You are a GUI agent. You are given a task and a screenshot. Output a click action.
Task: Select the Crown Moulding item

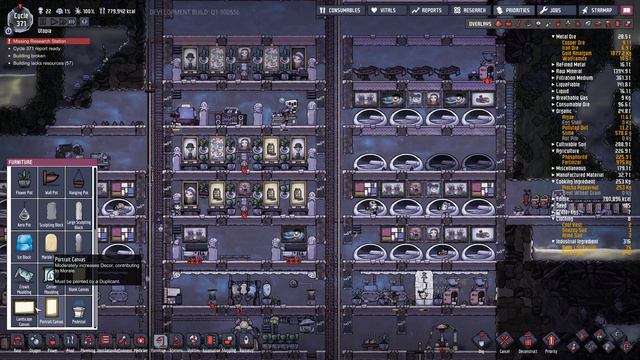coord(24,278)
